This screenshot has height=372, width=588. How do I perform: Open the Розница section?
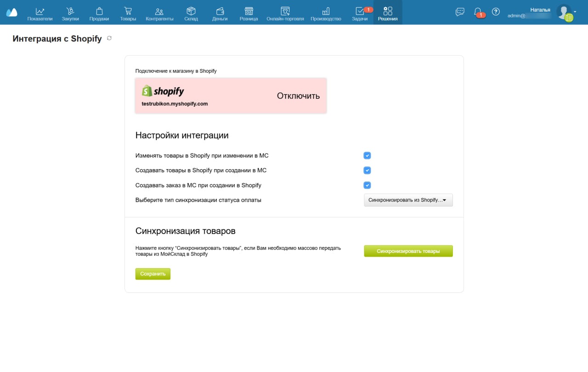pos(249,14)
